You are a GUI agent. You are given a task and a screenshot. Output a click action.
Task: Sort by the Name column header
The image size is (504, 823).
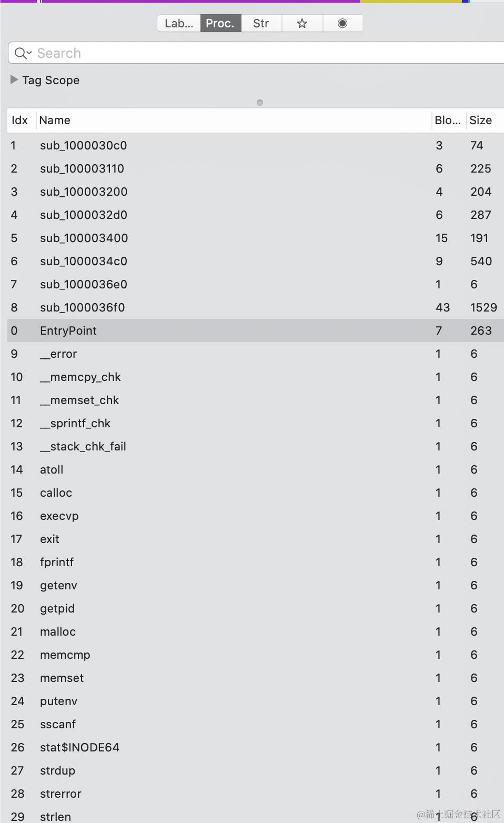pyautogui.click(x=234, y=120)
